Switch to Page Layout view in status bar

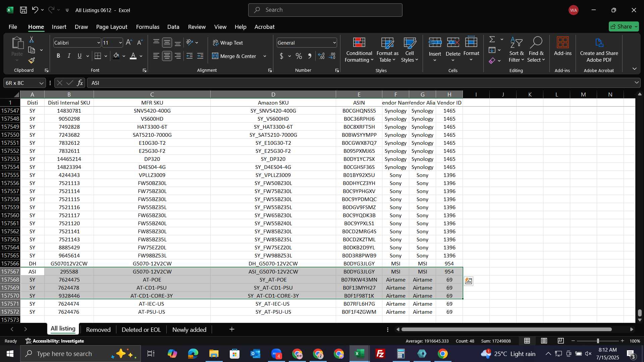click(x=544, y=341)
